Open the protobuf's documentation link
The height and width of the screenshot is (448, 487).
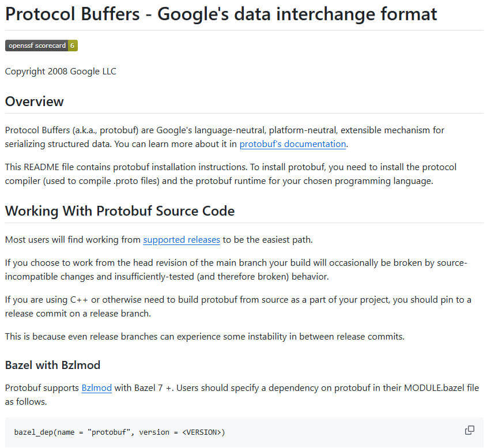(x=292, y=144)
